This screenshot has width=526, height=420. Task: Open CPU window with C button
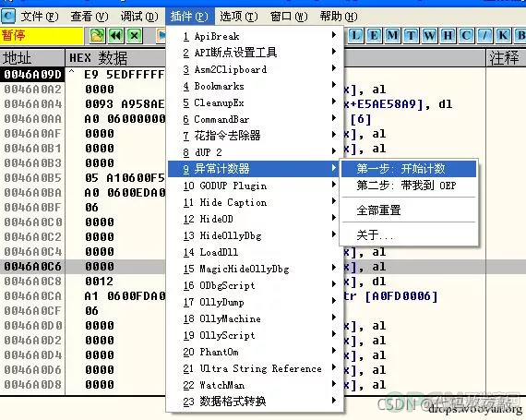tap(466, 35)
